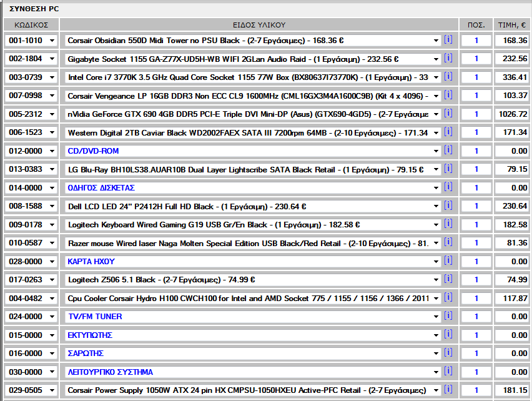Show info for Dell LCD LED 24" P2412H
Image resolution: width=532 pixels, height=401 pixels.
click(448, 205)
